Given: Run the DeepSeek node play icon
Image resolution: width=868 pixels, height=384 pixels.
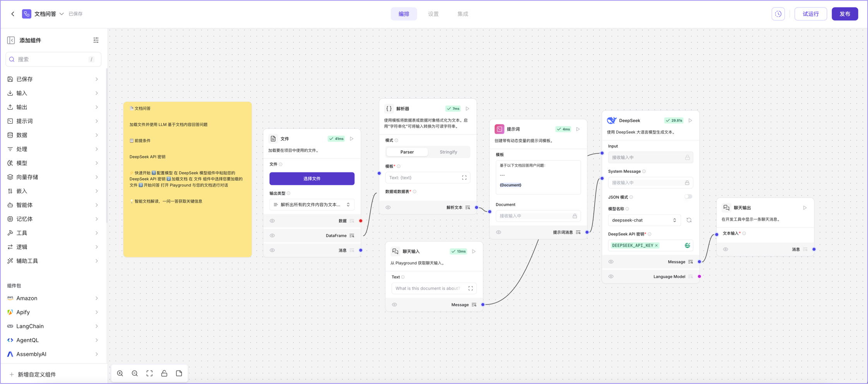Looking at the screenshot, I should point(690,121).
